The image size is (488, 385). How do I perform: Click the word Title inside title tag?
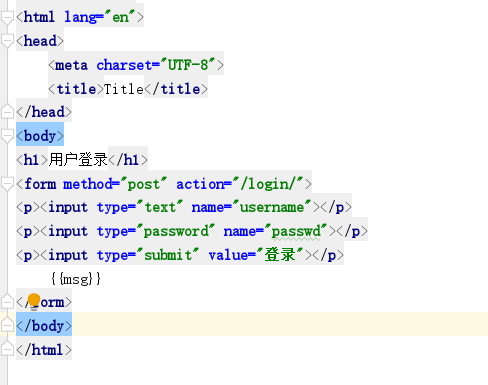[x=124, y=89]
